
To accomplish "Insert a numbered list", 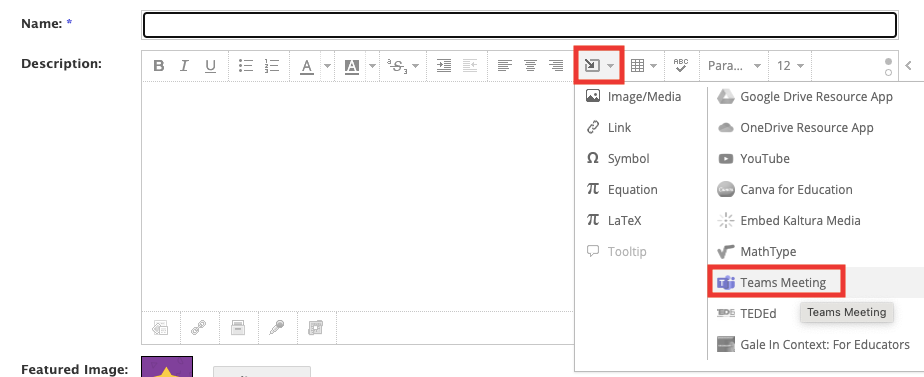I will click(x=272, y=66).
